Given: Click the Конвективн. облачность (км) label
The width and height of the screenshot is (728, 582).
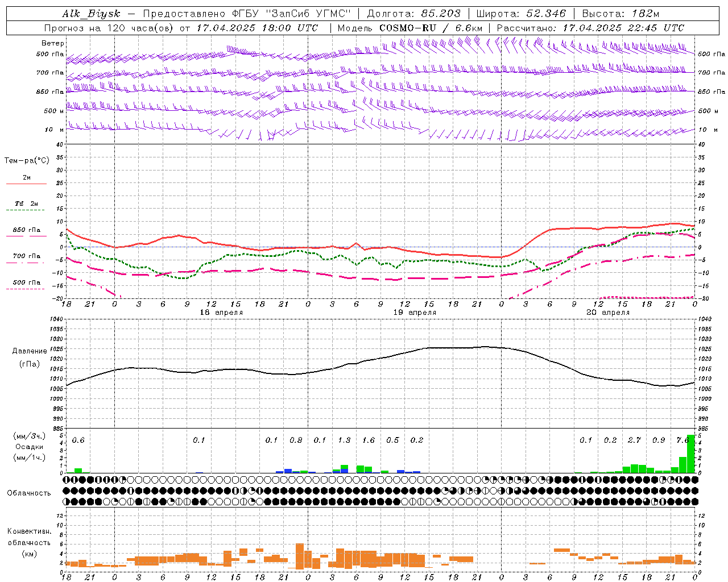Looking at the screenshot, I should (29, 542).
